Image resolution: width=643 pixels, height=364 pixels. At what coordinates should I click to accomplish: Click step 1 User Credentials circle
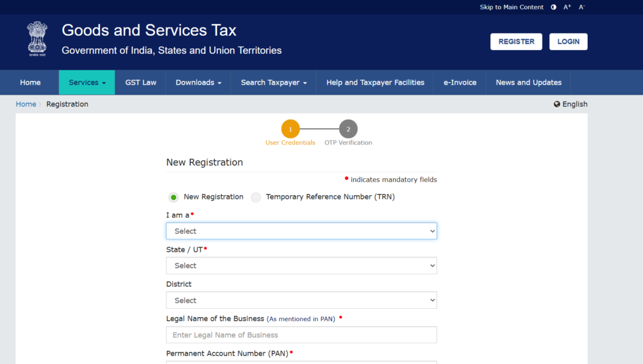point(290,129)
